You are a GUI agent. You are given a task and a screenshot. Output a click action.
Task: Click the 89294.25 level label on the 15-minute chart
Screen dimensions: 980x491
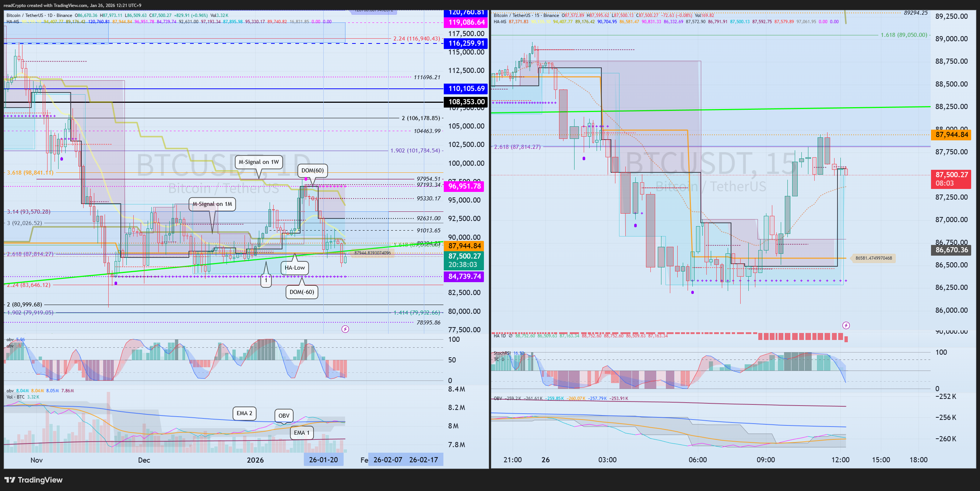coord(916,13)
